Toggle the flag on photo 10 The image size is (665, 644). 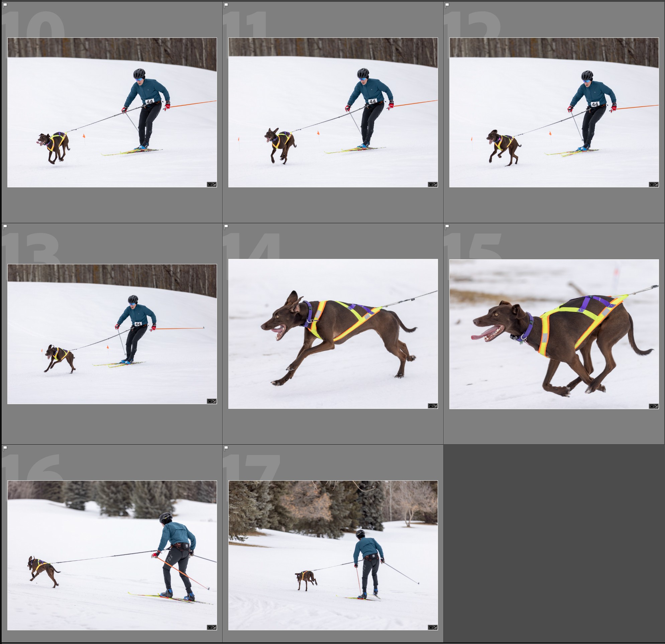tap(5, 5)
